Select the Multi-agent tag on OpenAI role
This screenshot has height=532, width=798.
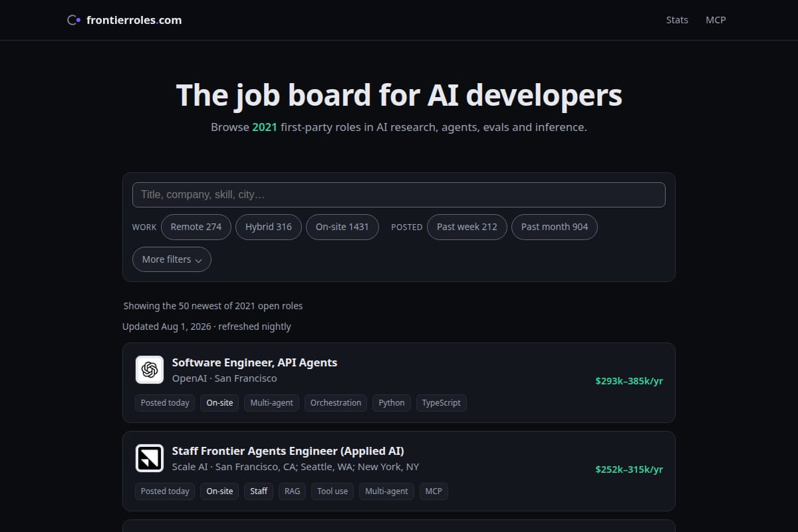271,403
